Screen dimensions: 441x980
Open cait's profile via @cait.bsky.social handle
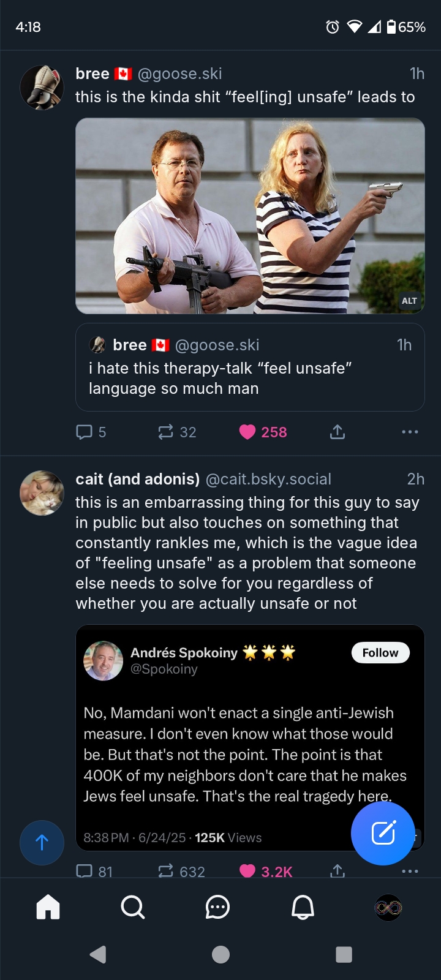tap(268, 479)
